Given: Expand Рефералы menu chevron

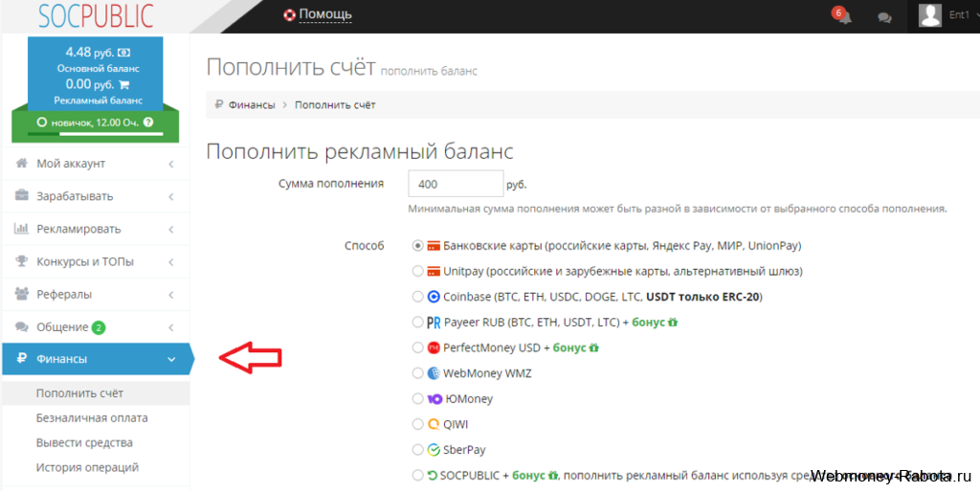Looking at the screenshot, I should (x=170, y=295).
